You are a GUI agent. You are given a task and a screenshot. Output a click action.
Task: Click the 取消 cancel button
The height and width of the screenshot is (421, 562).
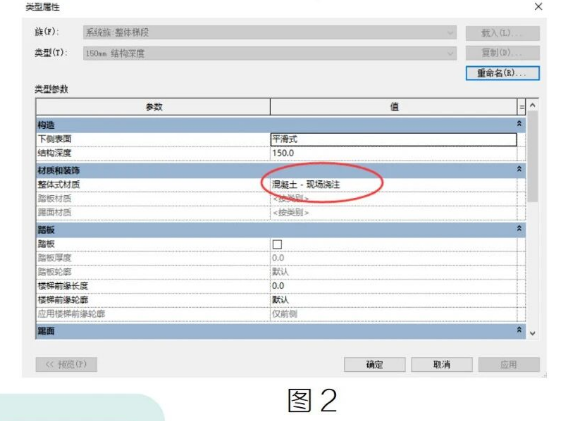point(442,364)
